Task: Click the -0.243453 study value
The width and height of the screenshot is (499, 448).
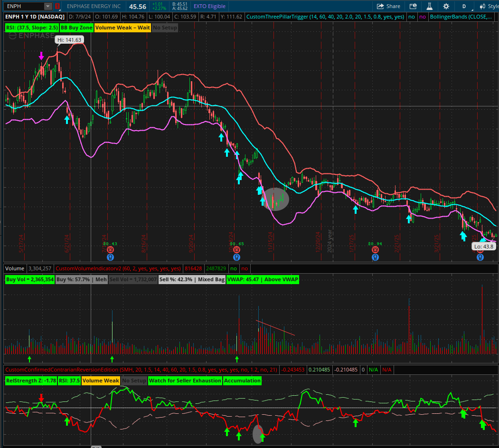Action: click(x=292, y=370)
